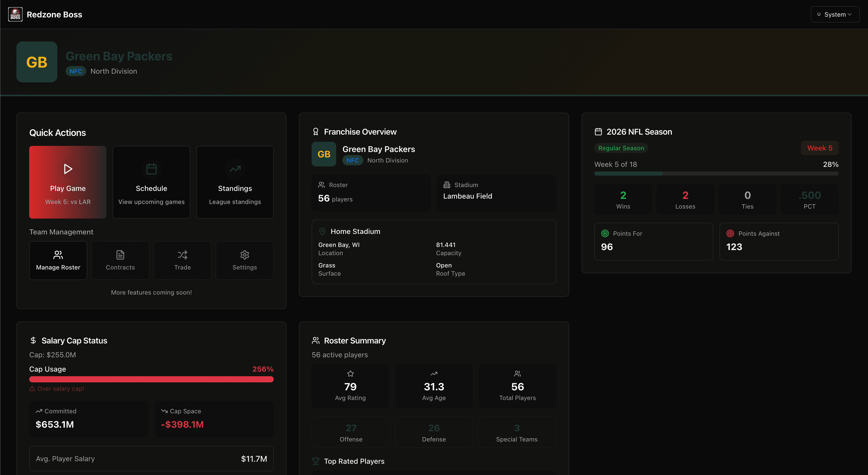Click the Top Rated Players trophy icon

pyautogui.click(x=316, y=461)
